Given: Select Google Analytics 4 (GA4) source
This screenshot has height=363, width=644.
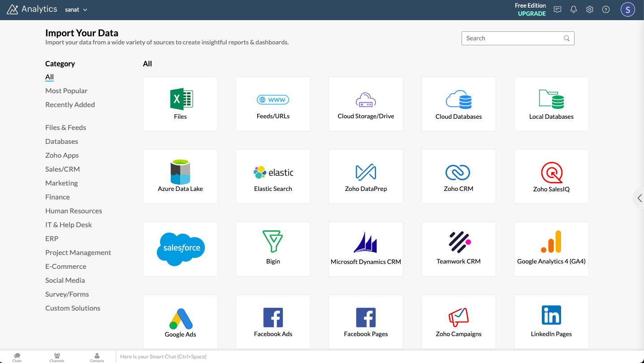Looking at the screenshot, I should pos(551,249).
